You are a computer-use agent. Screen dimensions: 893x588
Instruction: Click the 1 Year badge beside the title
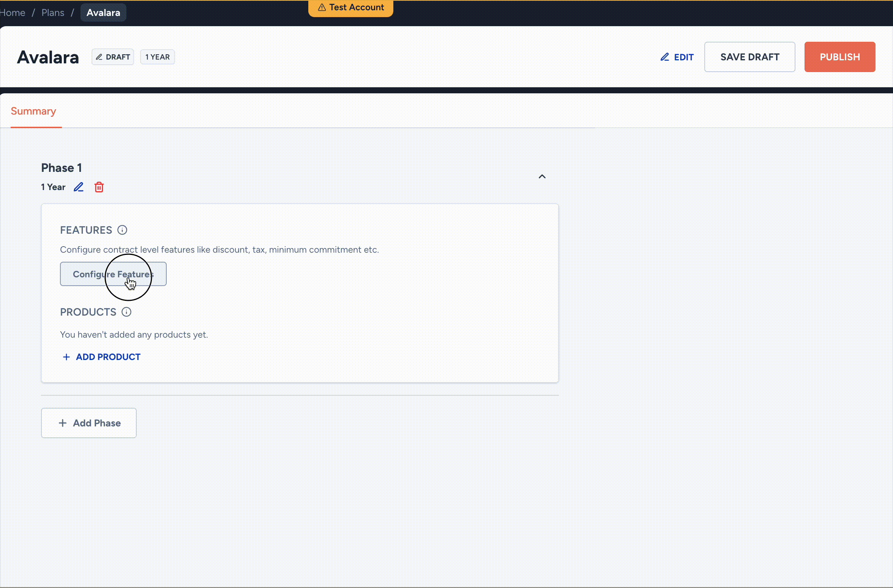tap(158, 57)
